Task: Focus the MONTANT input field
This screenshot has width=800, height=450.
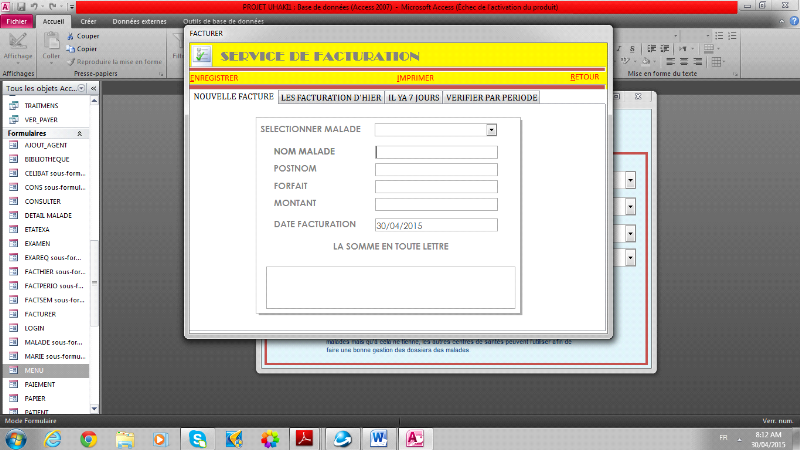Action: [x=436, y=204]
